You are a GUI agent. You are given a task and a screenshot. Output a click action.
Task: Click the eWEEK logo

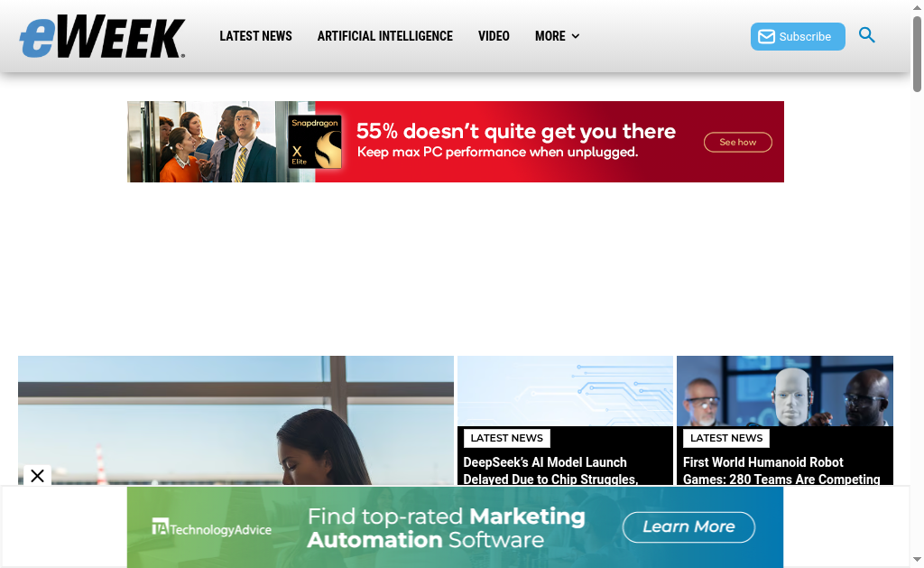point(103,36)
